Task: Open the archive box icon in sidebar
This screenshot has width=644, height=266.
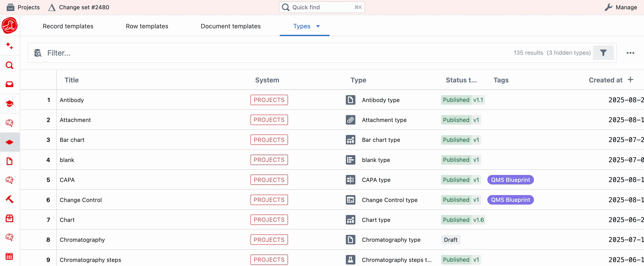Action: click(x=10, y=218)
